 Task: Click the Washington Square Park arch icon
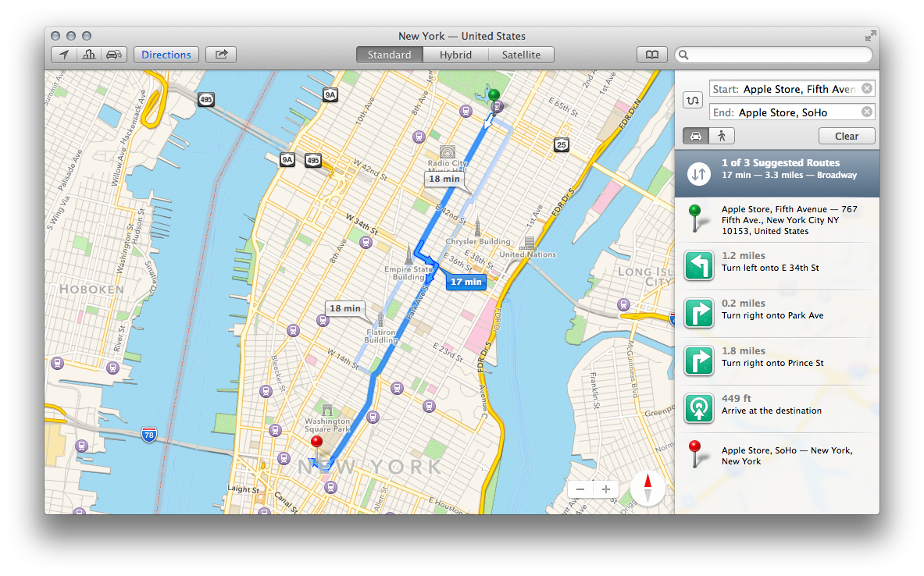[327, 410]
